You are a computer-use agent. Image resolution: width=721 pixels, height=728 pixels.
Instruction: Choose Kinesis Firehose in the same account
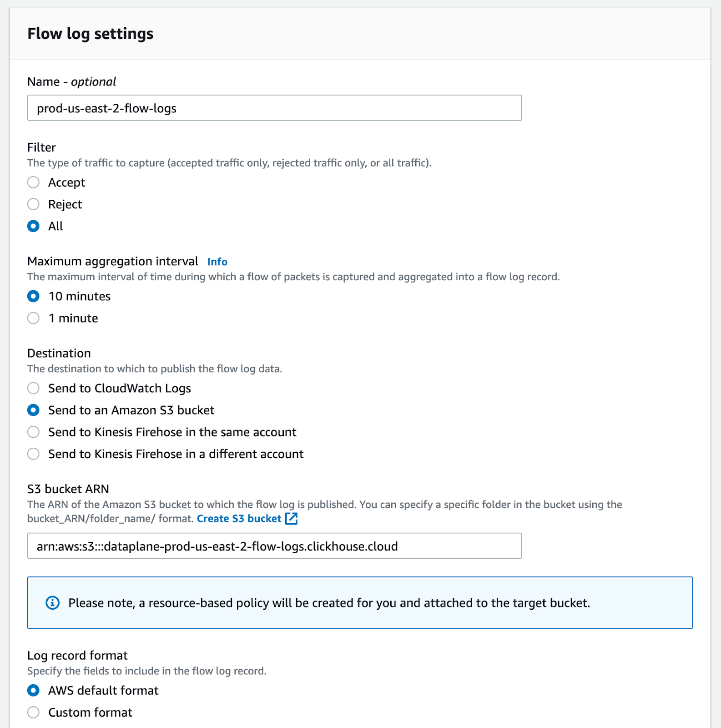pos(33,432)
